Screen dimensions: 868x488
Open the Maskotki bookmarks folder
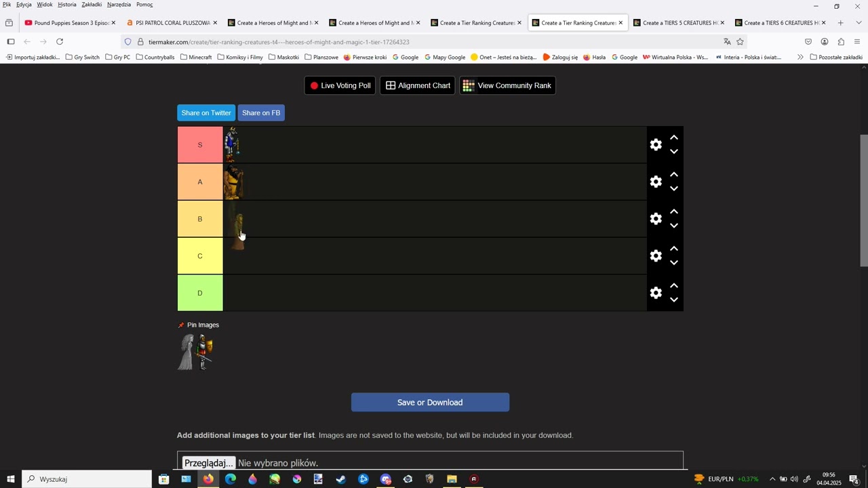(x=283, y=58)
